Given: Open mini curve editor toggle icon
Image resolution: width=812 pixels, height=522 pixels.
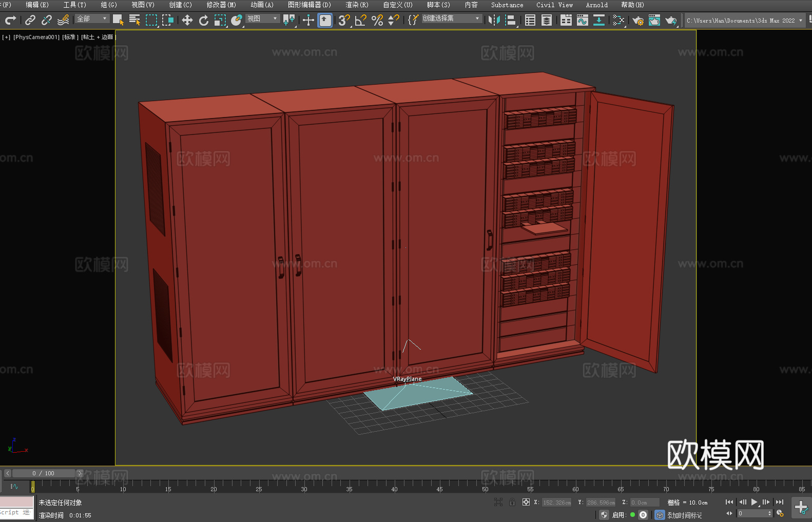Looking at the screenshot, I should tap(14, 486).
